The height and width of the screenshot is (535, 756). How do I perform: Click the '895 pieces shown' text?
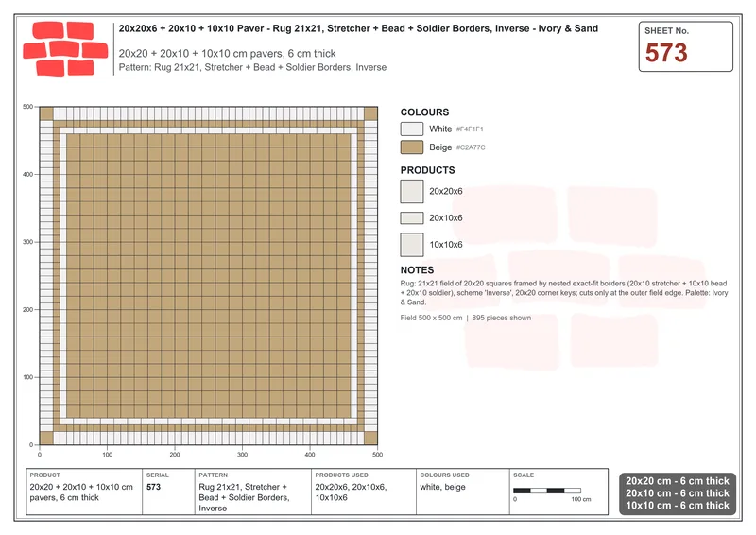(502, 318)
